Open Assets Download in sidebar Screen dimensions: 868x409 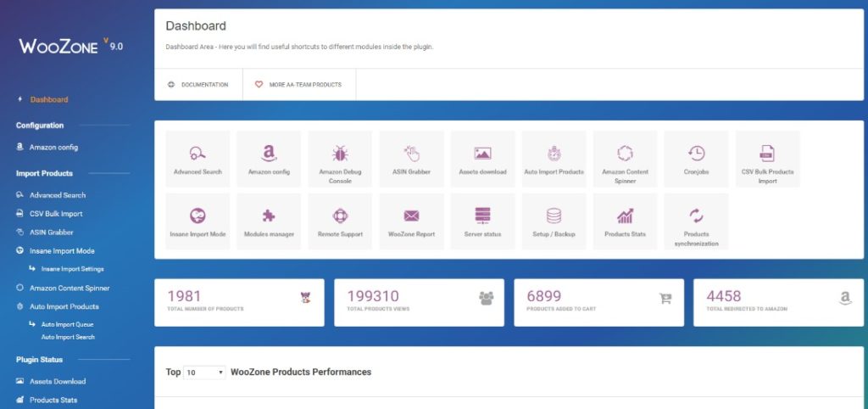click(x=58, y=381)
